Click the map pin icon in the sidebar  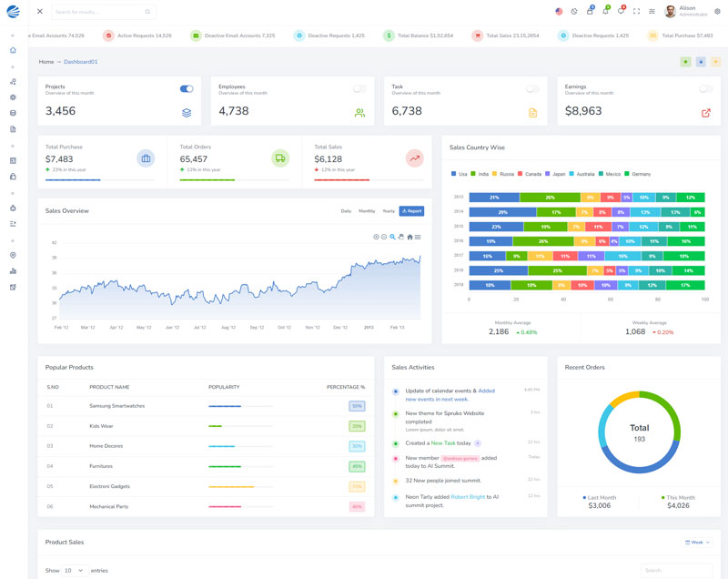tap(13, 256)
